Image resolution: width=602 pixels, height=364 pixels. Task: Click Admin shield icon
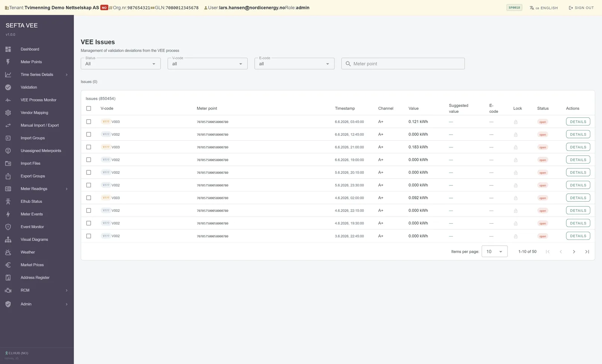click(8, 304)
